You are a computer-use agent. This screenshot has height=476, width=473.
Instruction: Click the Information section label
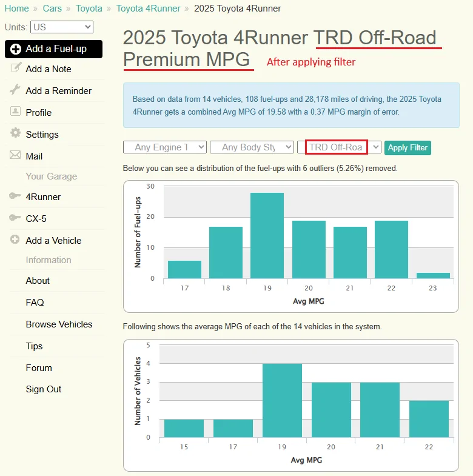49,260
